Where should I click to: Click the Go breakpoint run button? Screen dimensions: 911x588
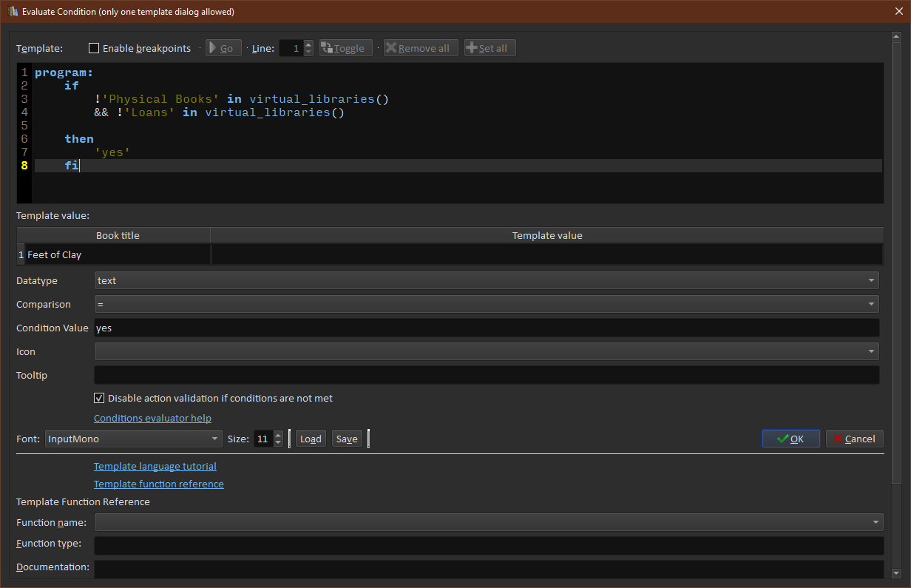[223, 48]
